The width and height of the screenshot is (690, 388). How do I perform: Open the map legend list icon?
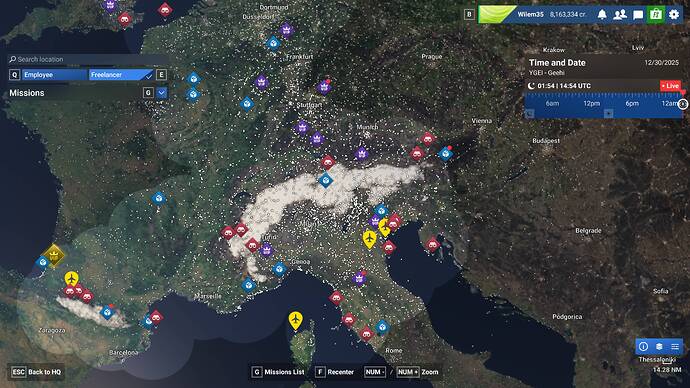point(675,347)
